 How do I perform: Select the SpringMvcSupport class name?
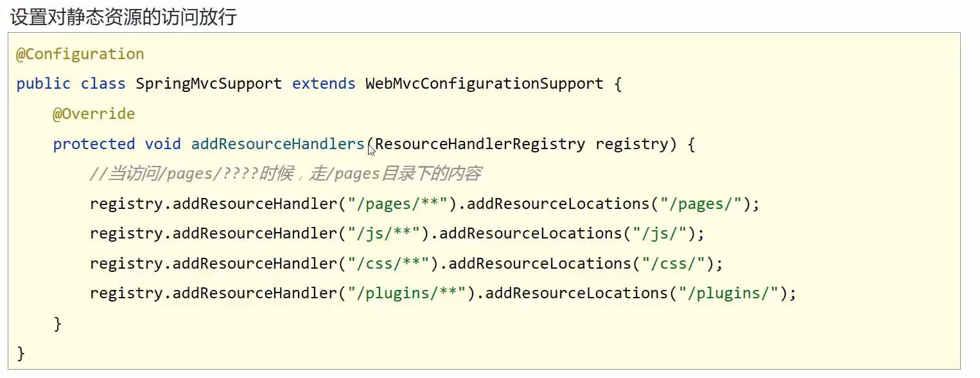pos(209,84)
